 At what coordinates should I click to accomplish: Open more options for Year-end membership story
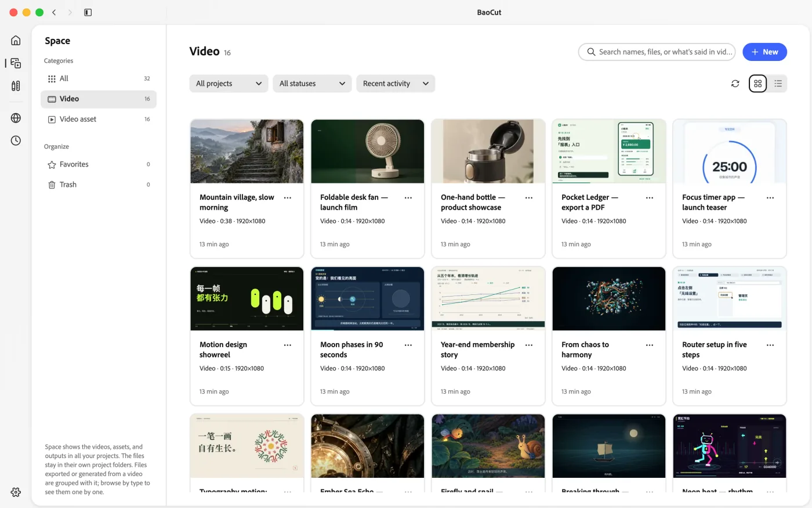[x=528, y=345]
